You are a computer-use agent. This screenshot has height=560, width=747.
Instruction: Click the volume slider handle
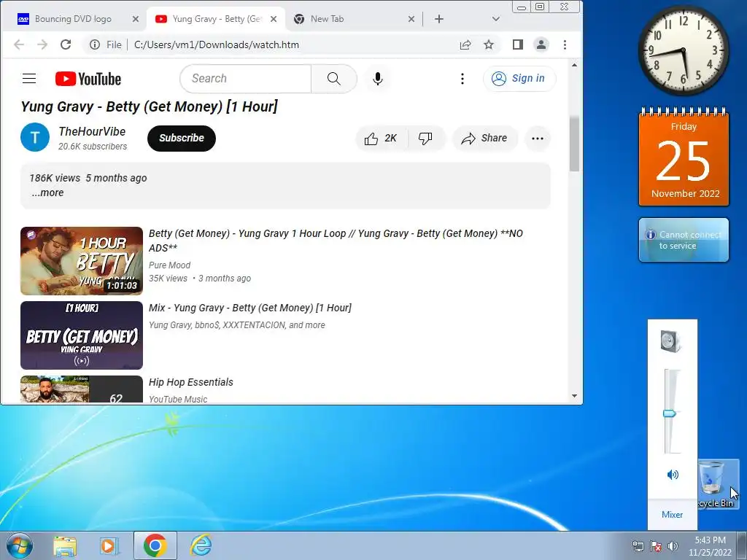(670, 414)
